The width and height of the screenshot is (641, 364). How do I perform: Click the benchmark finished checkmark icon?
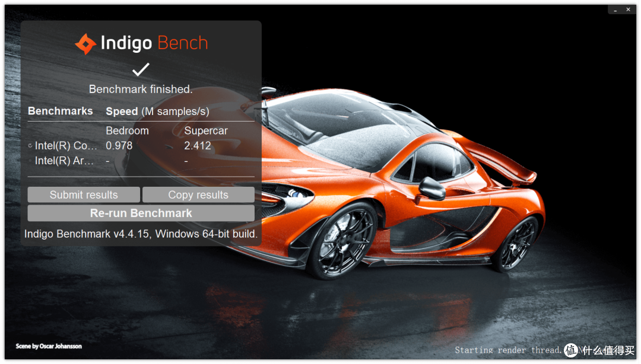[141, 69]
